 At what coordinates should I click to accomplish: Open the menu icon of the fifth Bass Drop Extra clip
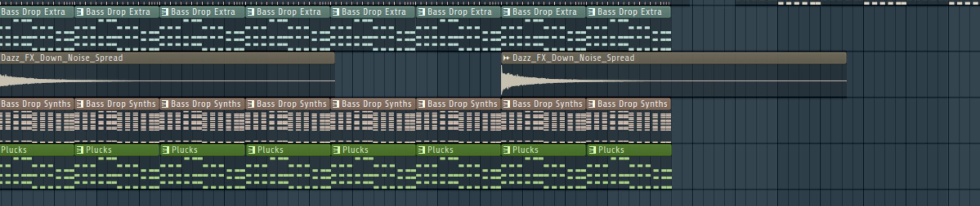coord(335,12)
